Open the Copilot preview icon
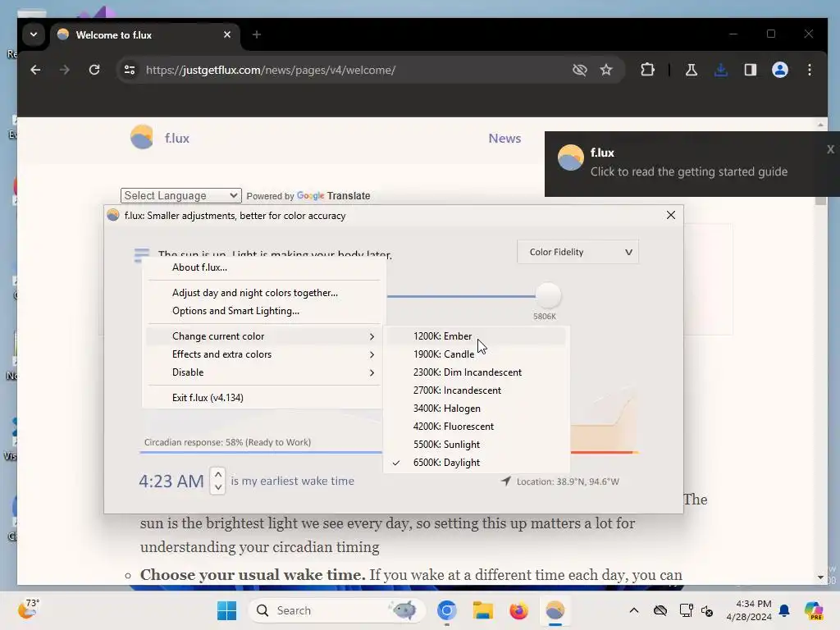The height and width of the screenshot is (630, 840). tap(813, 610)
